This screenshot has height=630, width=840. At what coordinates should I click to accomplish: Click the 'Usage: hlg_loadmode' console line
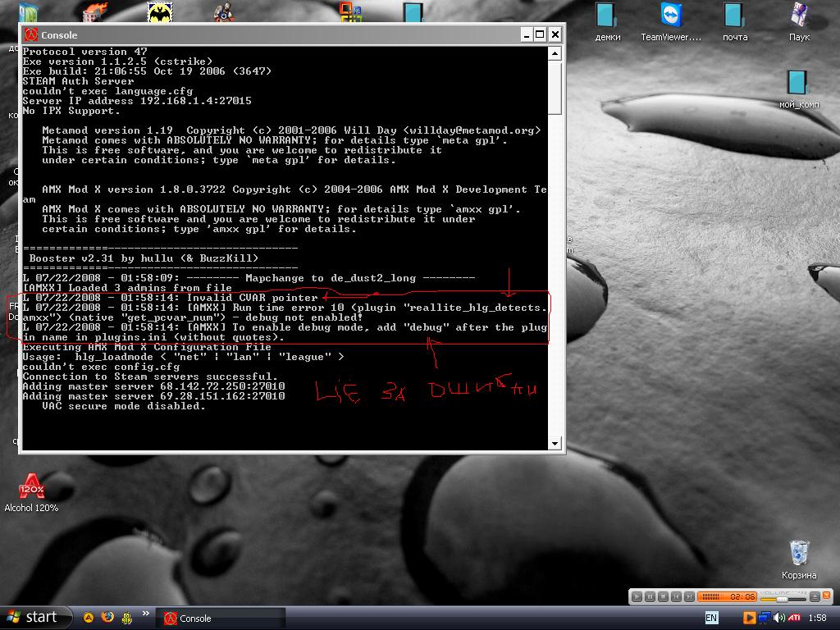(x=183, y=357)
